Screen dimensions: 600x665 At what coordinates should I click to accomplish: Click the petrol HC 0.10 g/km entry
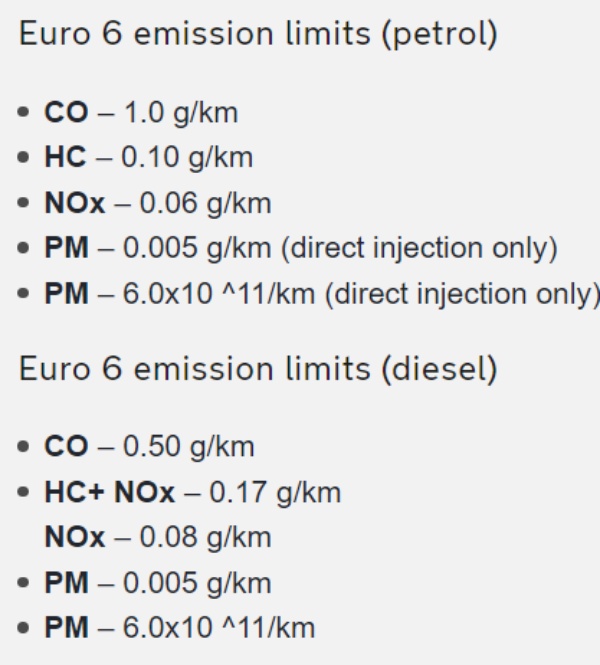(x=149, y=158)
